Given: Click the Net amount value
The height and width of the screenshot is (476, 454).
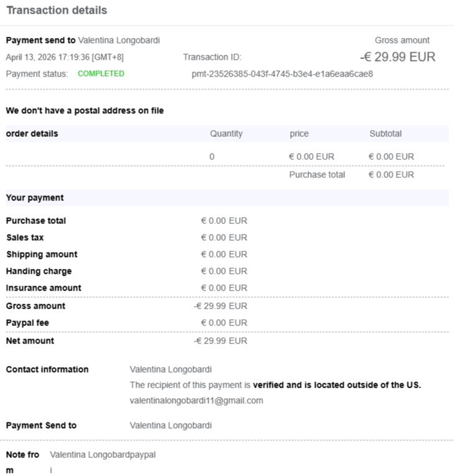Looking at the screenshot, I should (x=220, y=341).
